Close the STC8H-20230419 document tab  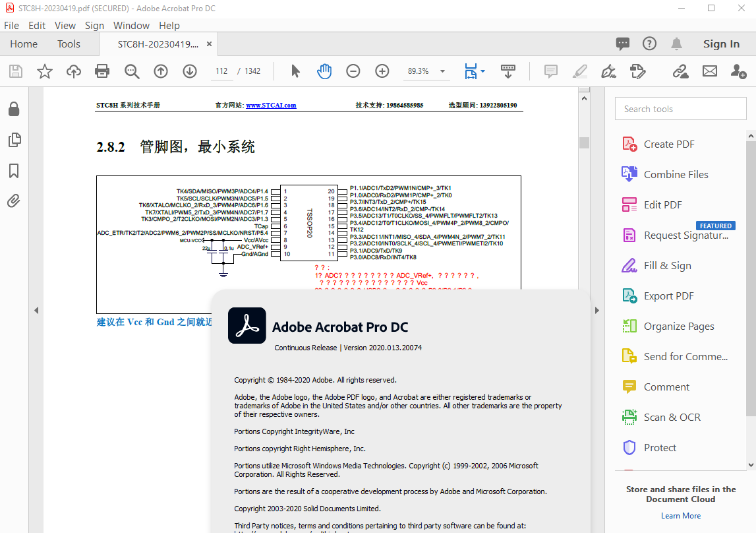coord(209,44)
